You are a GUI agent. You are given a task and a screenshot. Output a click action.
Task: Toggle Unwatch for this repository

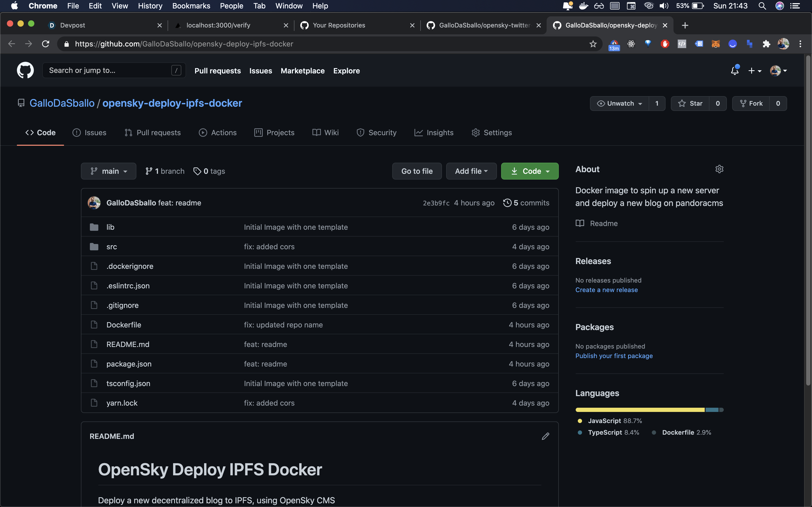pyautogui.click(x=619, y=103)
